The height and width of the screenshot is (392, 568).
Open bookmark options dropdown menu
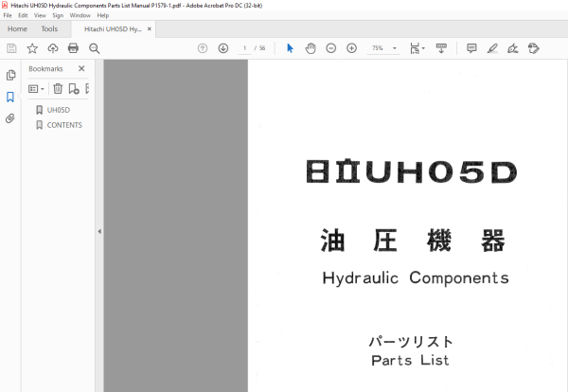(x=36, y=89)
